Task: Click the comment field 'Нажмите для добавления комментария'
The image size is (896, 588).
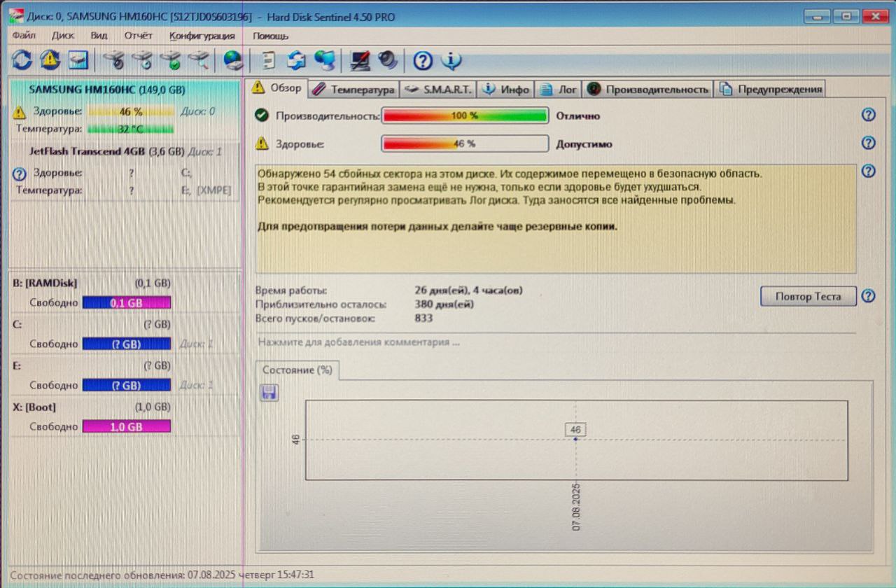Action: click(x=556, y=342)
